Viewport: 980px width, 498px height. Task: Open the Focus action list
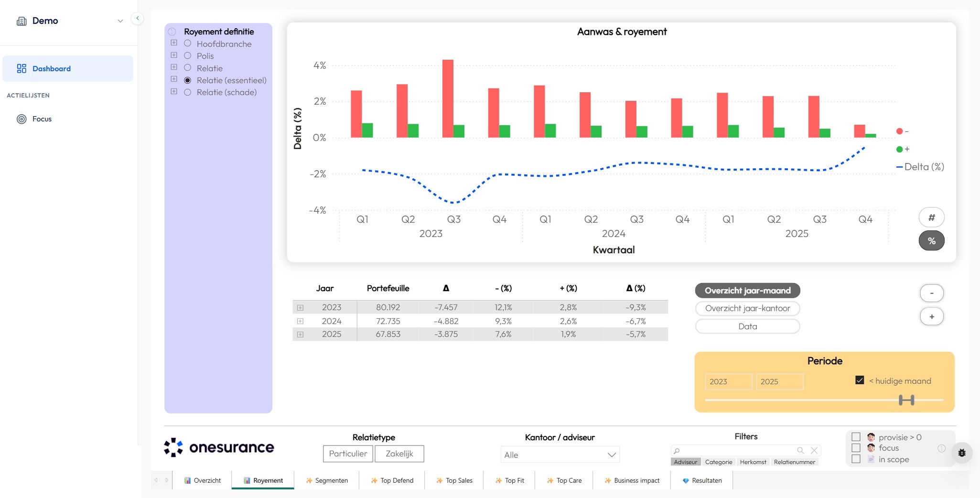42,119
